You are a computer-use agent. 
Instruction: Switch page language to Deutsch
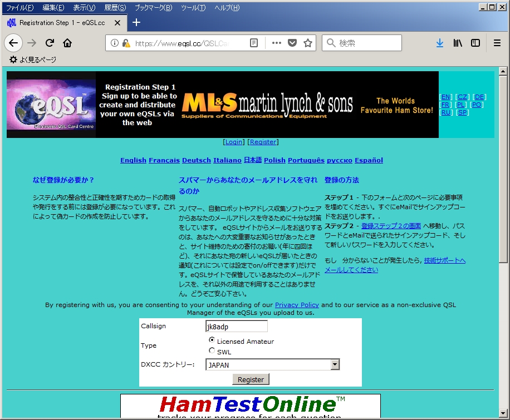[197, 160]
